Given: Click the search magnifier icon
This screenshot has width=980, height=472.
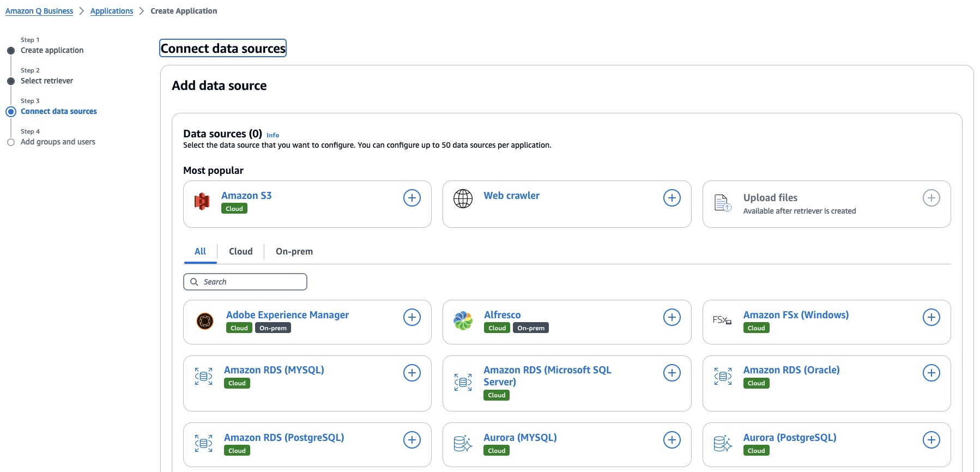Looking at the screenshot, I should pos(194,282).
